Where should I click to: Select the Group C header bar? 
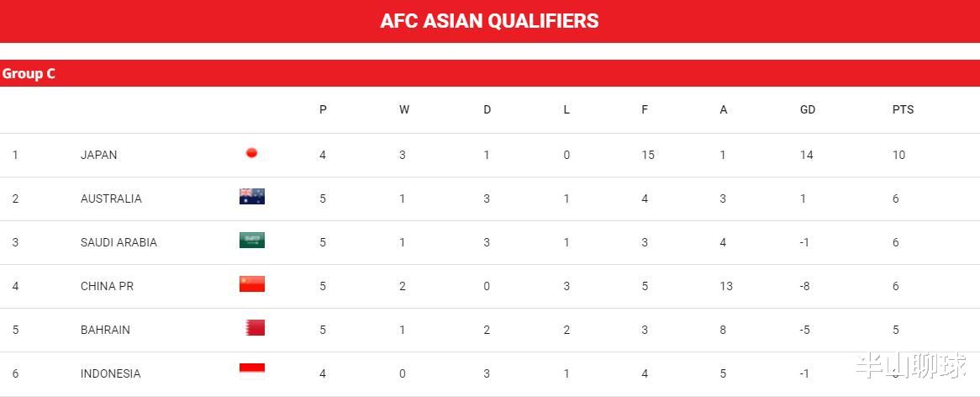490,73
